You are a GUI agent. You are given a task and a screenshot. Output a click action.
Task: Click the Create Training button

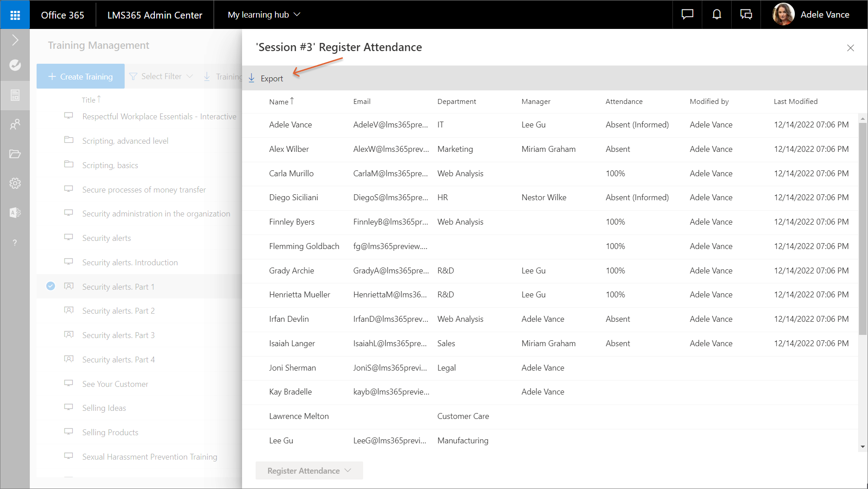[81, 76]
